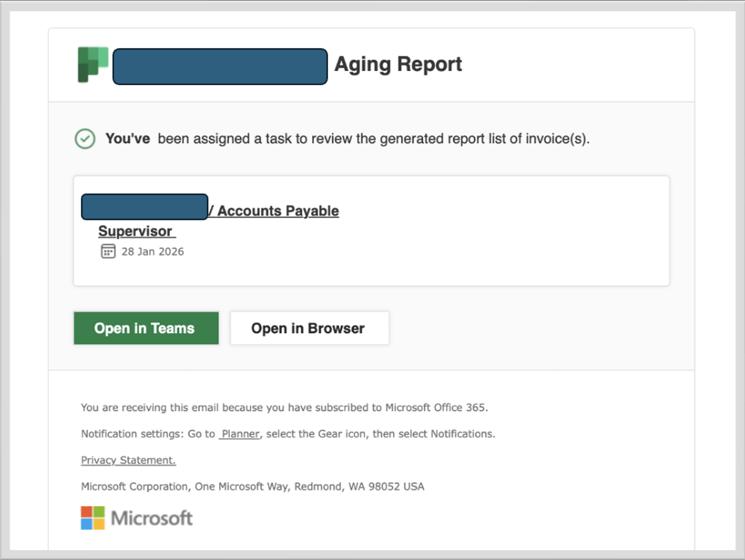
Task: Follow the Planner notification settings link
Action: click(x=240, y=434)
